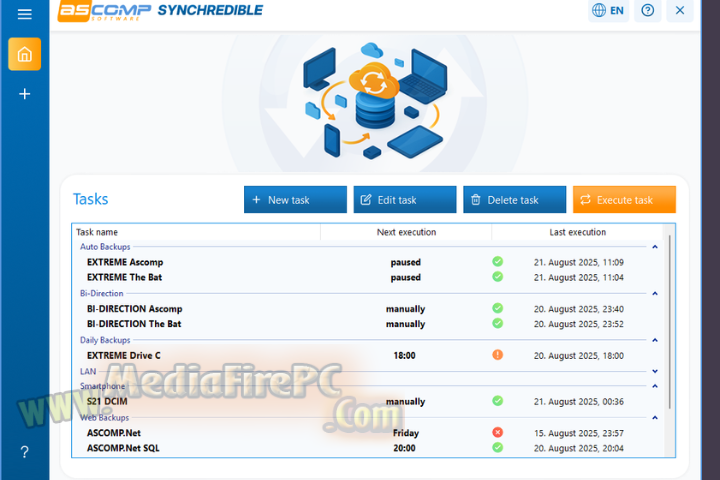Image resolution: width=720 pixels, height=480 pixels.
Task: Open help circle icon in title bar
Action: (647, 10)
